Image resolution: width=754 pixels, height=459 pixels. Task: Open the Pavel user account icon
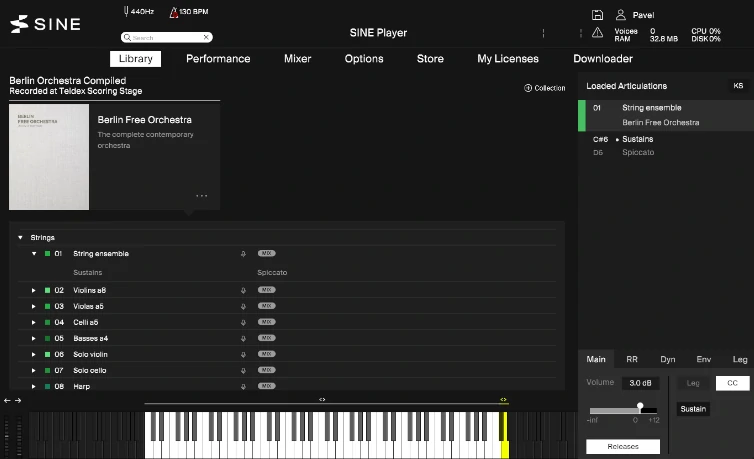(x=621, y=15)
